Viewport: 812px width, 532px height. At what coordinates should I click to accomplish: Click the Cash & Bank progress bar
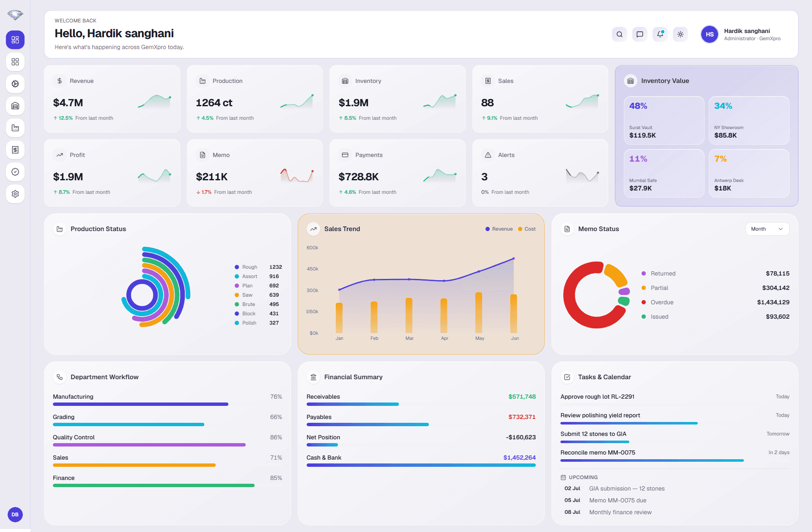421,465
